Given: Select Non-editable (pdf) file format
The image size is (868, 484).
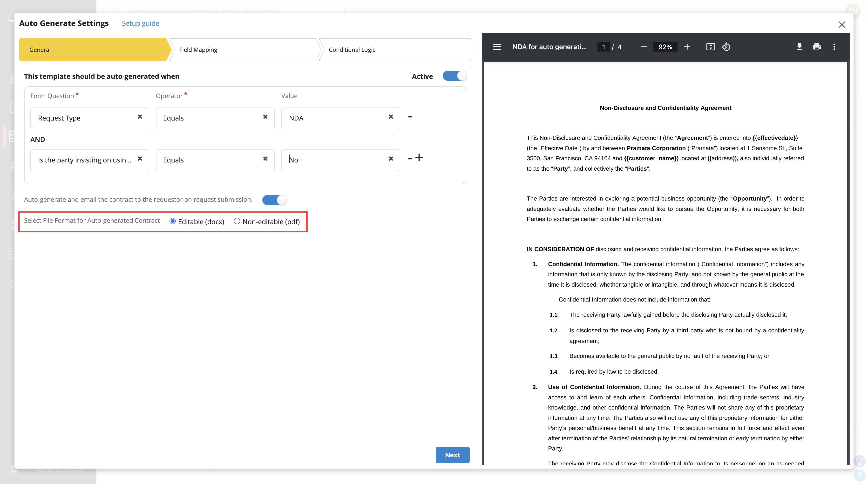Looking at the screenshot, I should pos(237,221).
